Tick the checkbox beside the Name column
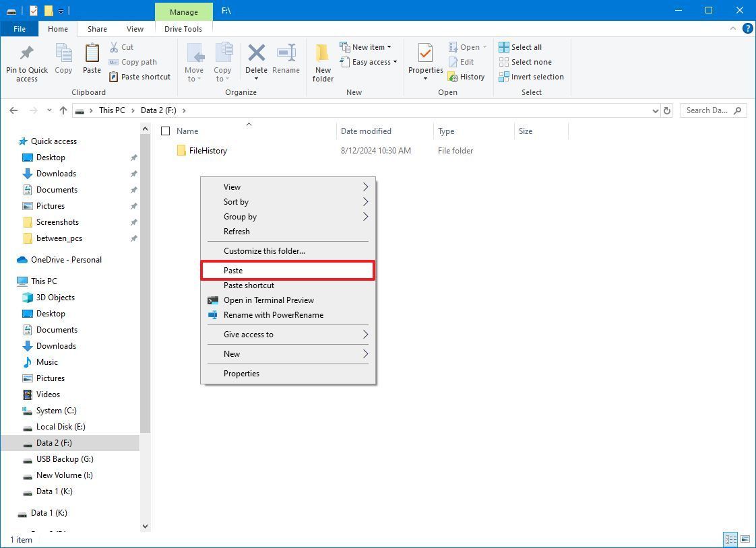Image resolution: width=756 pixels, height=548 pixels. click(165, 131)
